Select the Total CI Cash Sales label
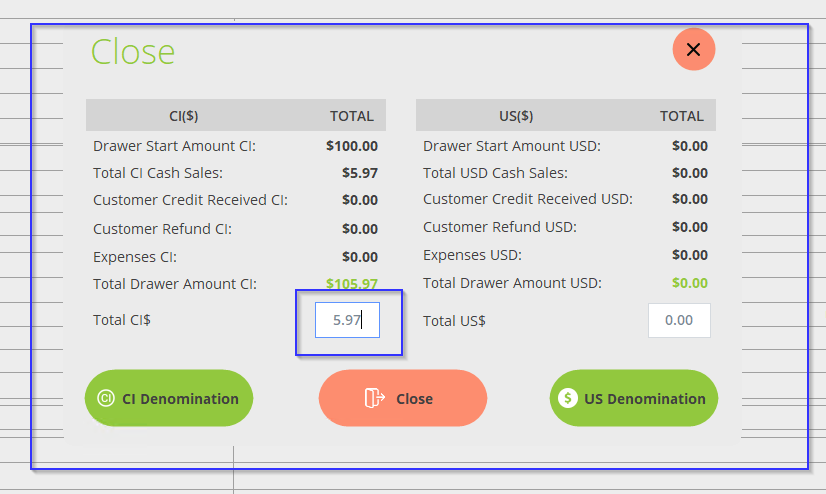This screenshot has width=826, height=494. pos(158,173)
